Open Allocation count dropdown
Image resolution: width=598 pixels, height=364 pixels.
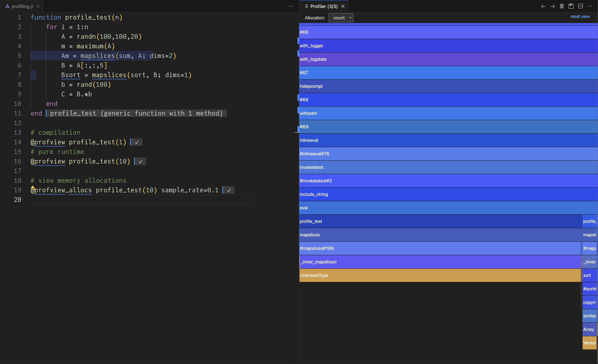pos(341,18)
